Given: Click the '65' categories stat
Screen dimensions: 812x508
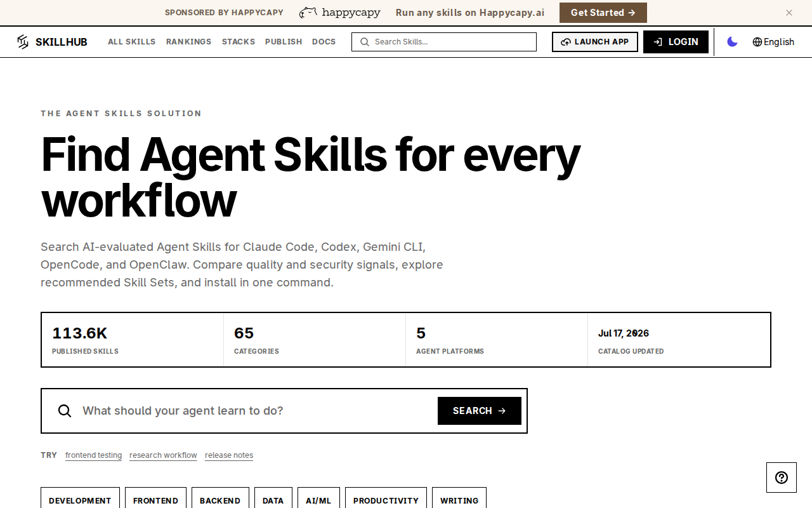Looking at the screenshot, I should pyautogui.click(x=244, y=333).
